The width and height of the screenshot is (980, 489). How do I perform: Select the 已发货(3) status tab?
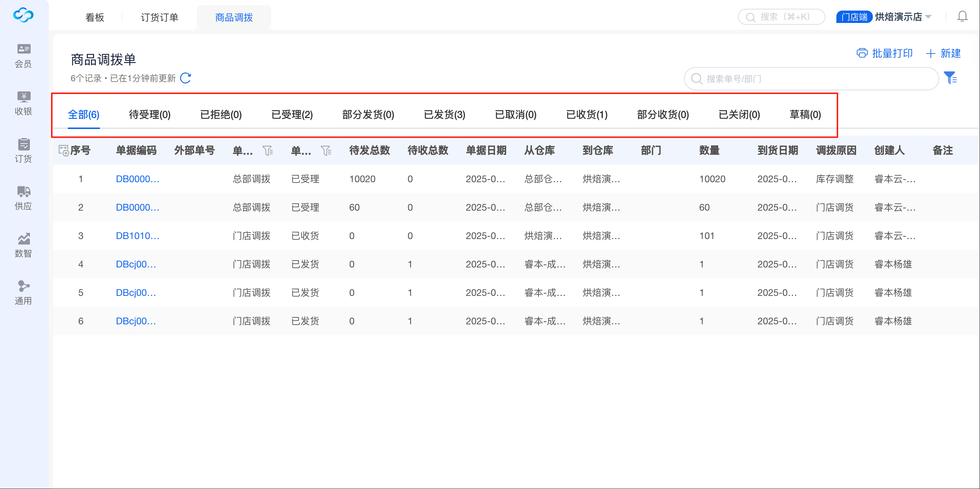(444, 114)
